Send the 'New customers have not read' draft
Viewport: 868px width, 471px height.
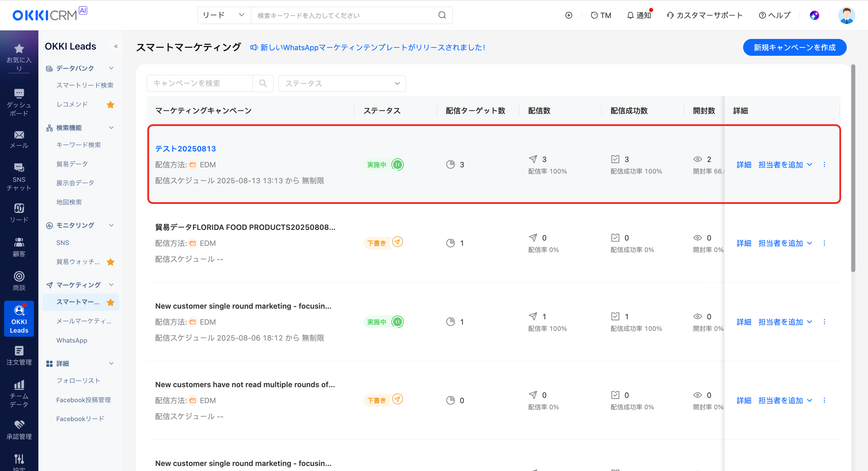(398, 399)
